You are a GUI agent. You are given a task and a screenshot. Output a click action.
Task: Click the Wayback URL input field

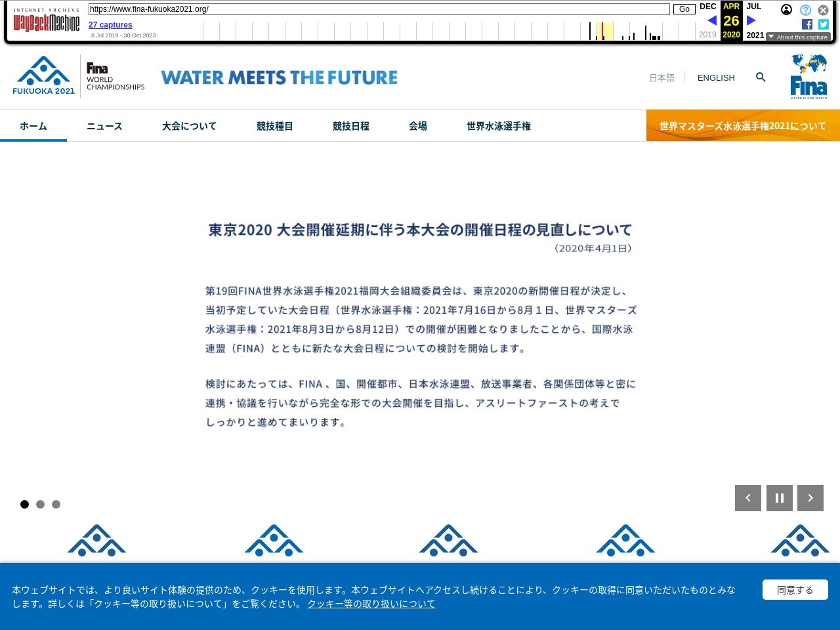pos(379,9)
